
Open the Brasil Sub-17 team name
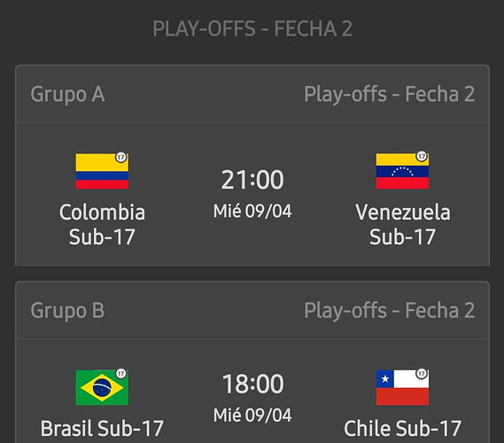point(102,428)
